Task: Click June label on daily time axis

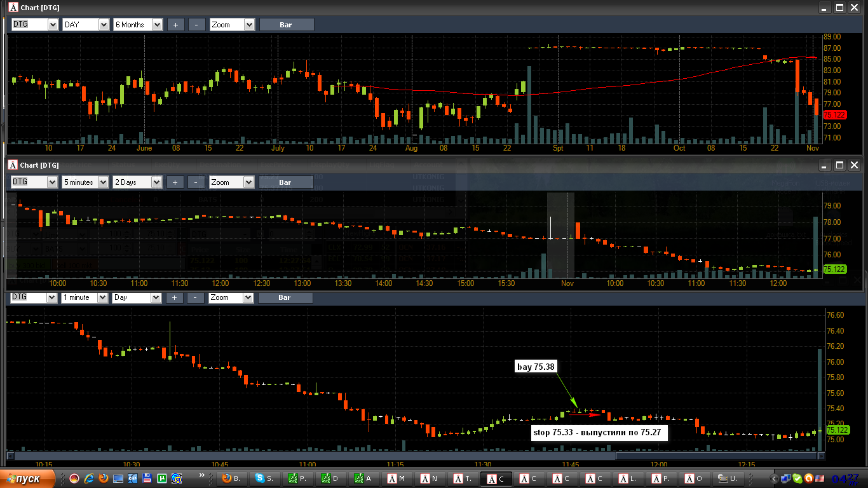Action: click(x=145, y=148)
